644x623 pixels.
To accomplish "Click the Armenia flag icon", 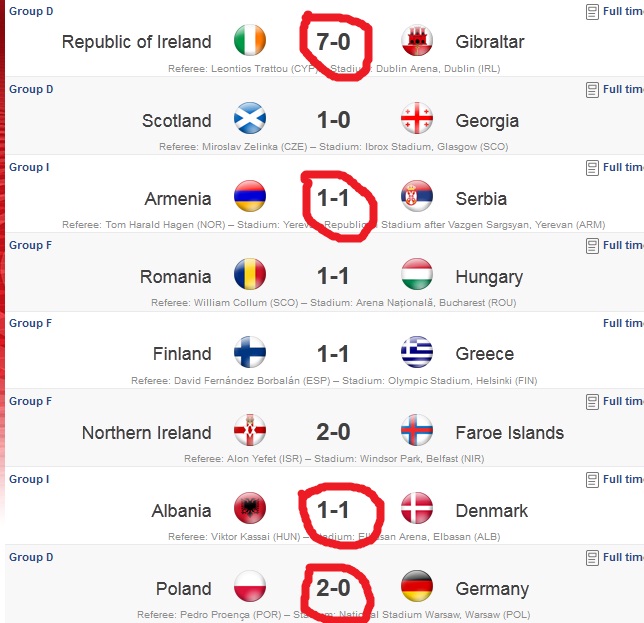I will coord(249,198).
